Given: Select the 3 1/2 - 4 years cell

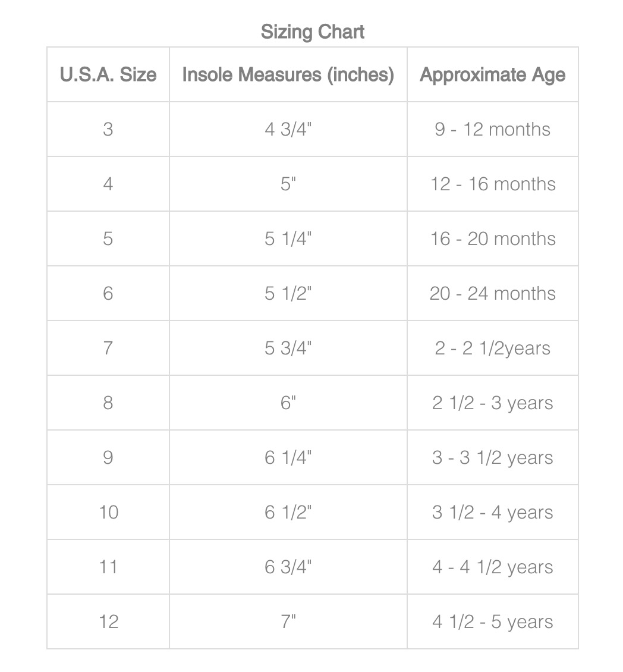Looking at the screenshot, I should (x=492, y=512).
